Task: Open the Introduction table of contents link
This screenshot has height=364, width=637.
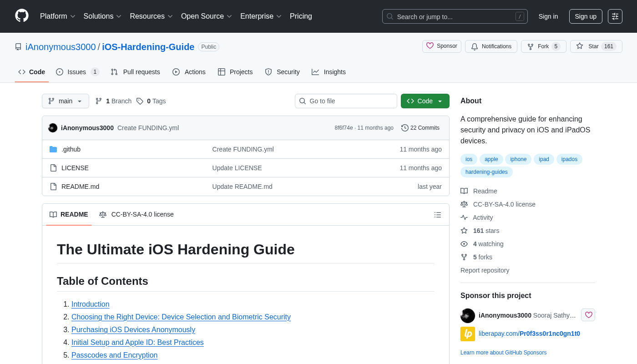Action: pyautogui.click(x=90, y=304)
